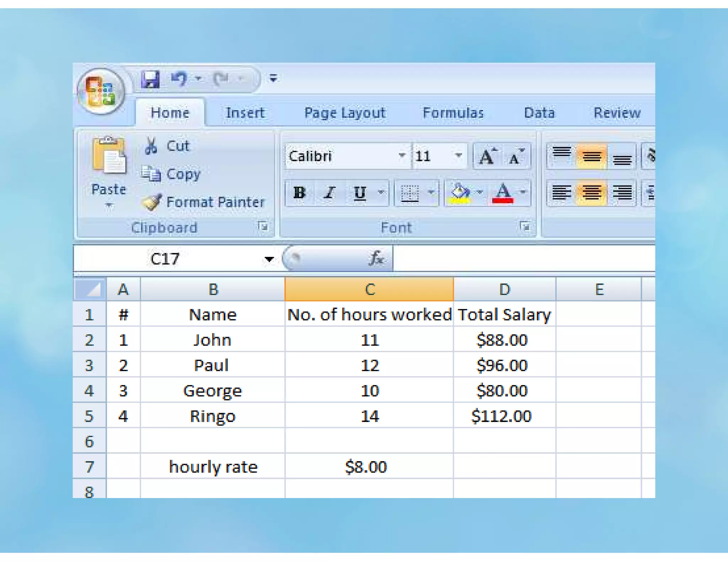The image size is (728, 562).
Task: Apply the yellow fill color
Action: [x=460, y=193]
